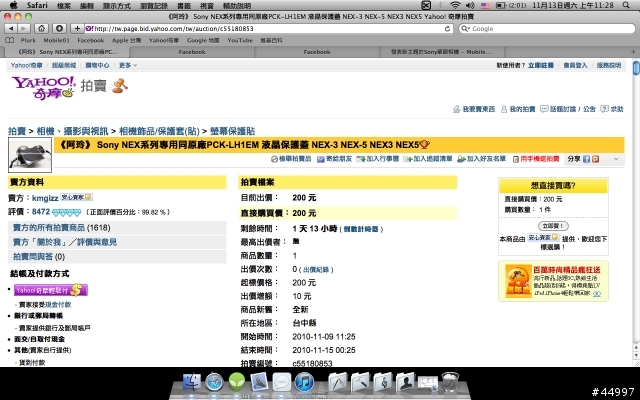
Task: Click volume speaker icon in menu bar
Action: [470, 5]
